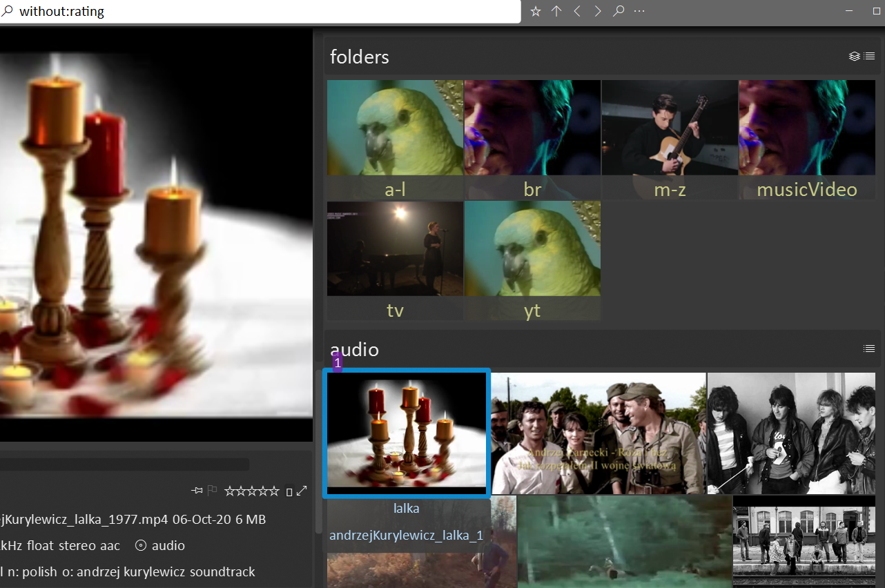
Task: Open the list view icon in the folders header
Action: click(x=870, y=56)
